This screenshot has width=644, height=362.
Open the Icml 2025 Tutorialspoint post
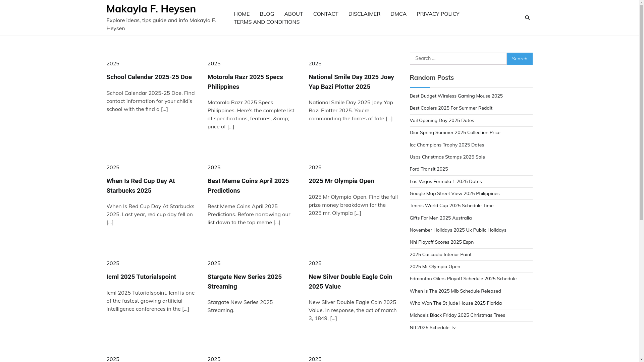click(141, 277)
